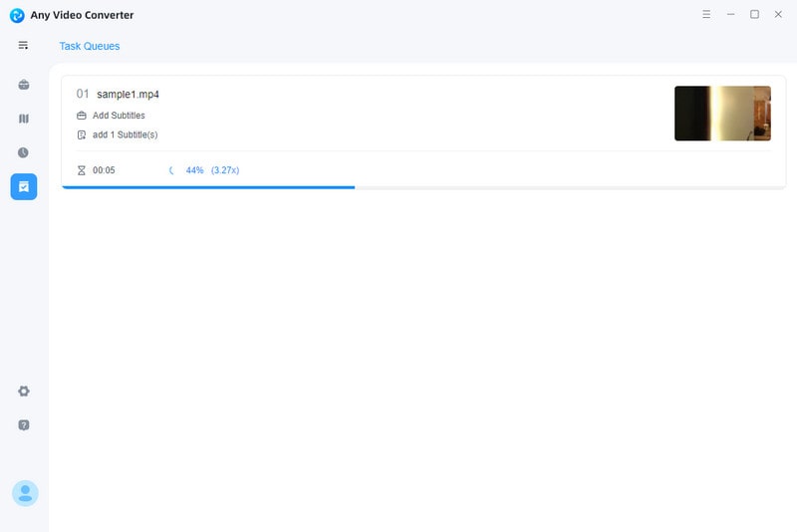Minimize the Any Video Converter window
Screen dimensions: 797x532
pyautogui.click(x=730, y=14)
